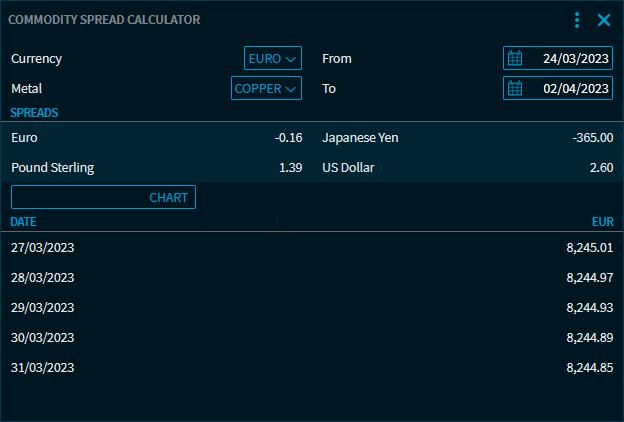The width and height of the screenshot is (624, 422).
Task: Click the US Dollar spread value 2.60
Action: [601, 168]
